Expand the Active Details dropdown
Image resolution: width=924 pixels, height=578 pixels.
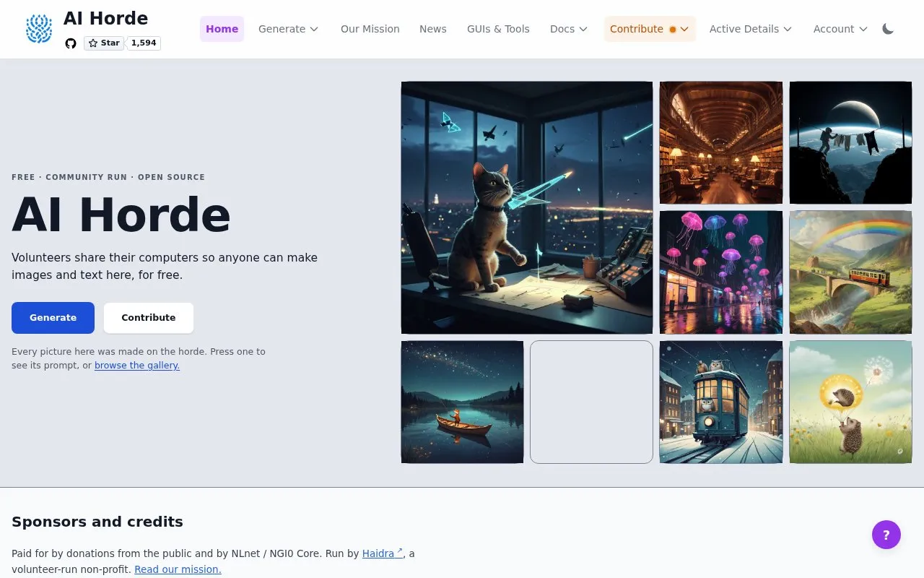pyautogui.click(x=751, y=29)
